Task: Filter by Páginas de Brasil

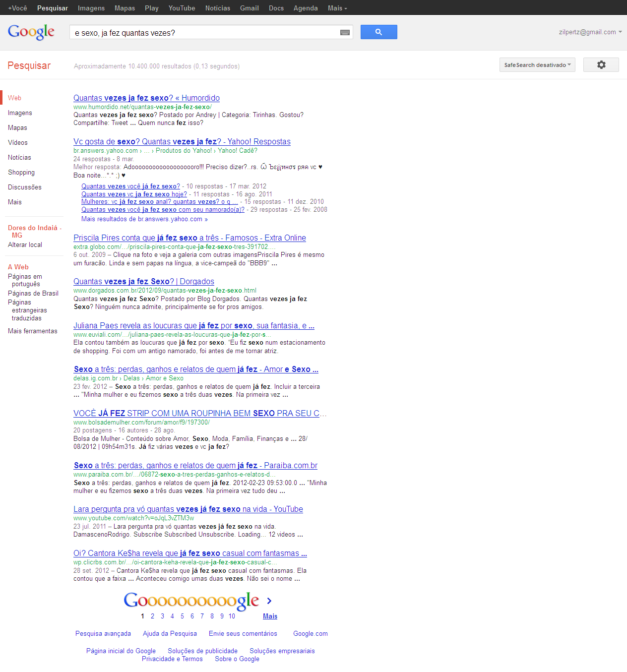Action: tap(33, 293)
